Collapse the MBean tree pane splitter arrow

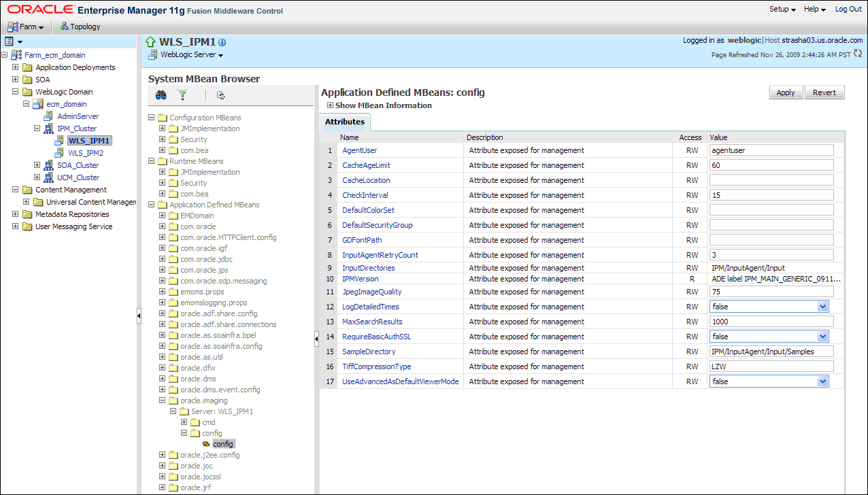(316, 339)
